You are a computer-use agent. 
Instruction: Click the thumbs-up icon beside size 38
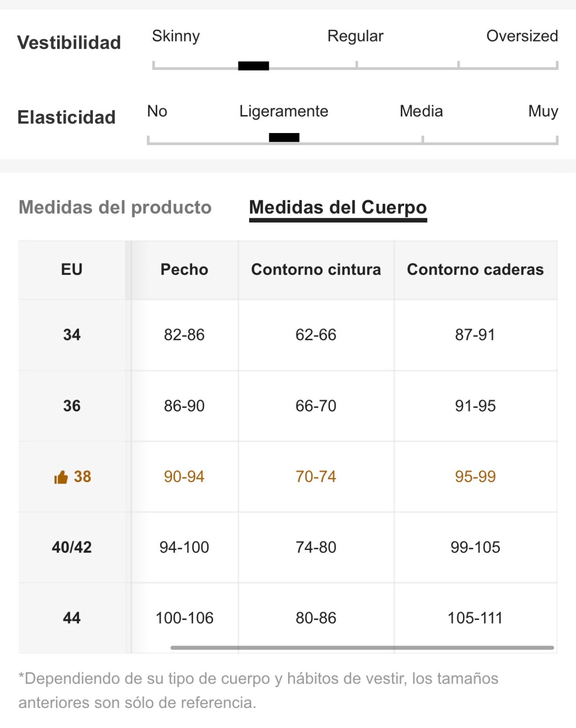pyautogui.click(x=61, y=477)
